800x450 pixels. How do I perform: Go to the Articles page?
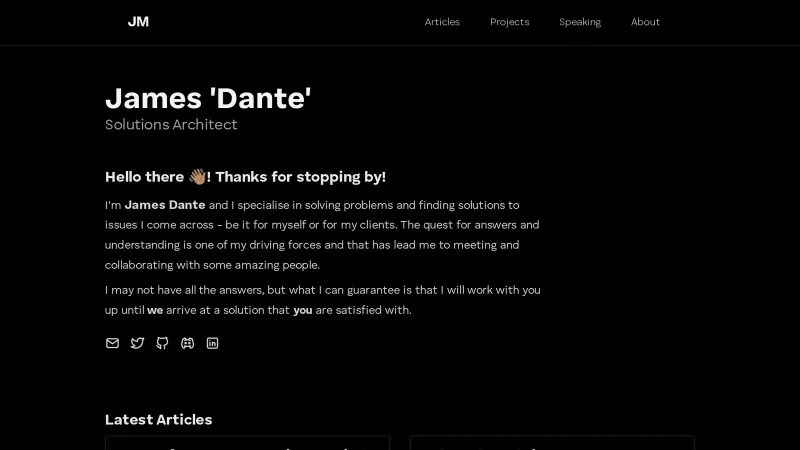click(x=442, y=22)
